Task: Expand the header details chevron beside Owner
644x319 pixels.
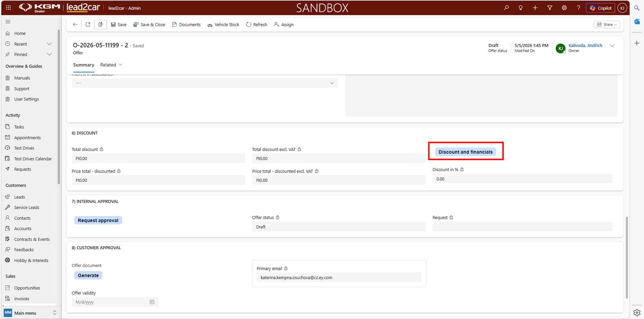Action: point(613,45)
